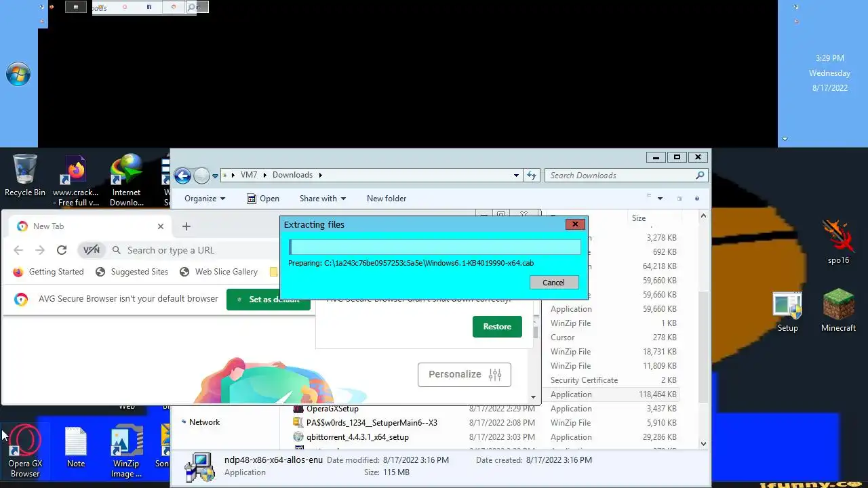Image resolution: width=868 pixels, height=488 pixels.
Task: Click the PA$$w0rds WinZip file icon
Action: click(298, 423)
